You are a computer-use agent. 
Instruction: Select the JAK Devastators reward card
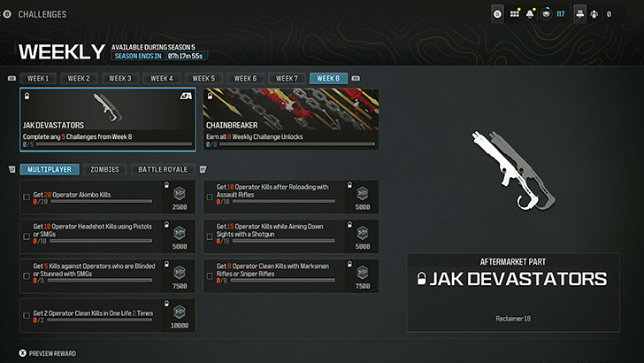click(108, 120)
